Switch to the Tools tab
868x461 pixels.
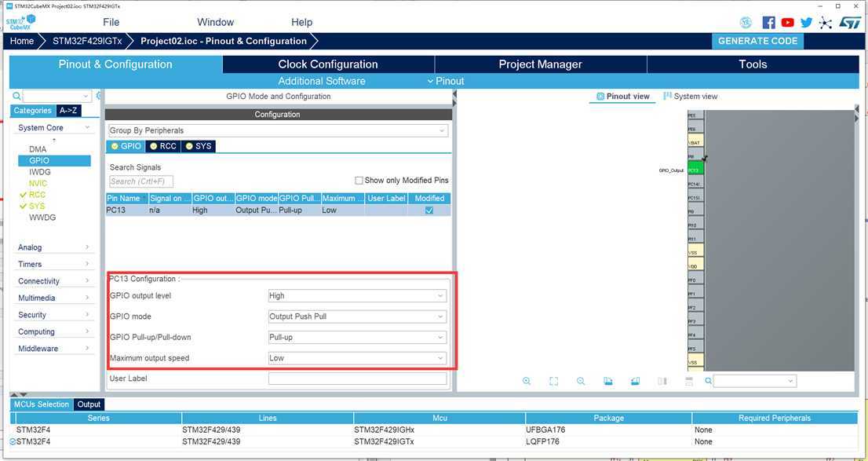(x=753, y=64)
